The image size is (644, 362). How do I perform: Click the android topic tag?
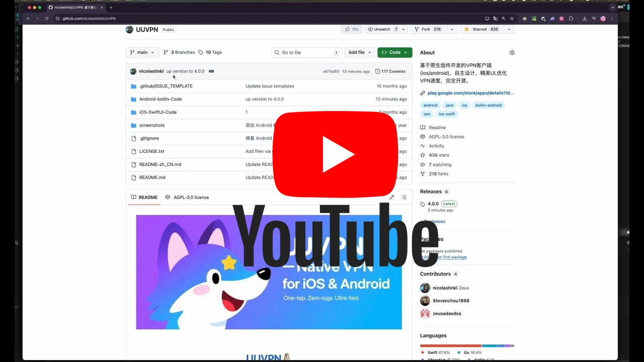tap(430, 105)
